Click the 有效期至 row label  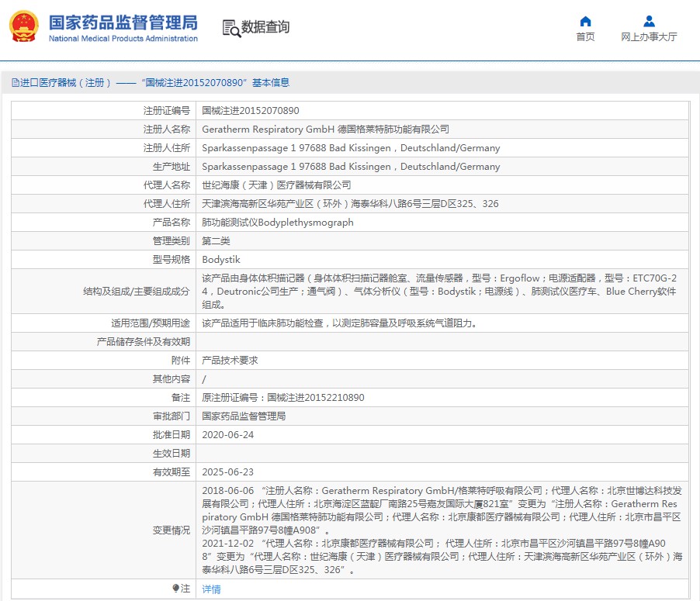[x=172, y=472]
